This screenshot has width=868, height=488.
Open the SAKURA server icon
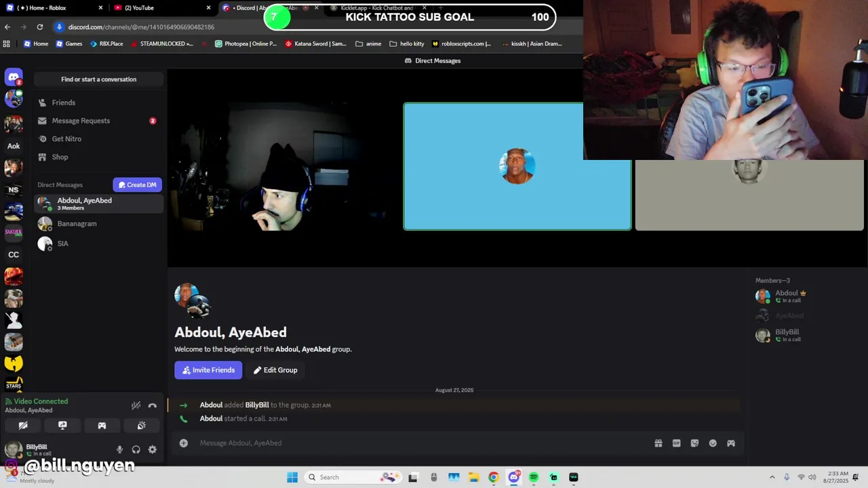coord(14,233)
